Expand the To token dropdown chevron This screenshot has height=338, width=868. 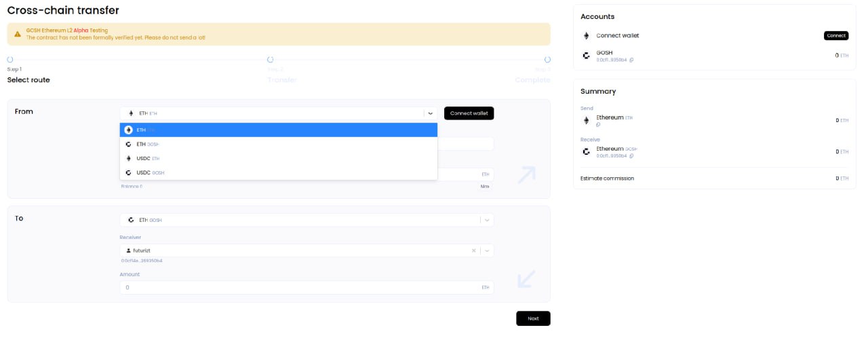(x=487, y=220)
